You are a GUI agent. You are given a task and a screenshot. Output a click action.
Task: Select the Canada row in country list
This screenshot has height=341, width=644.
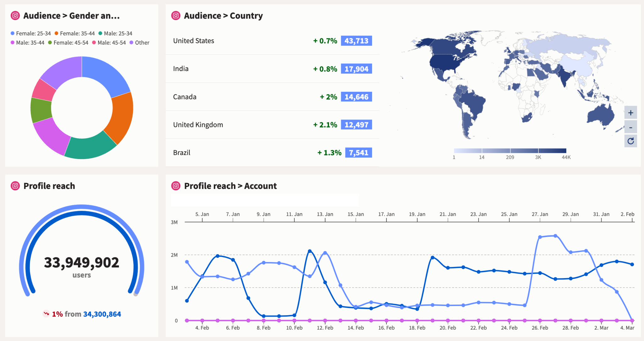click(x=185, y=97)
